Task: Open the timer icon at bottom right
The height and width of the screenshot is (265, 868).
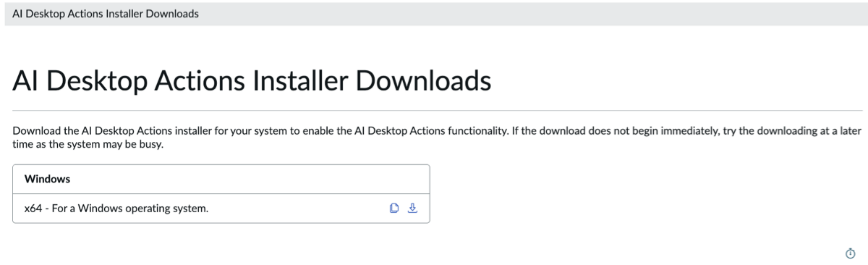Action: (x=850, y=253)
